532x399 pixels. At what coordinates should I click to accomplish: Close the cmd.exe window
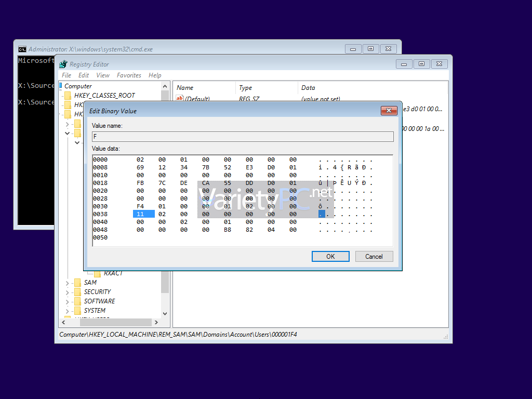point(388,49)
